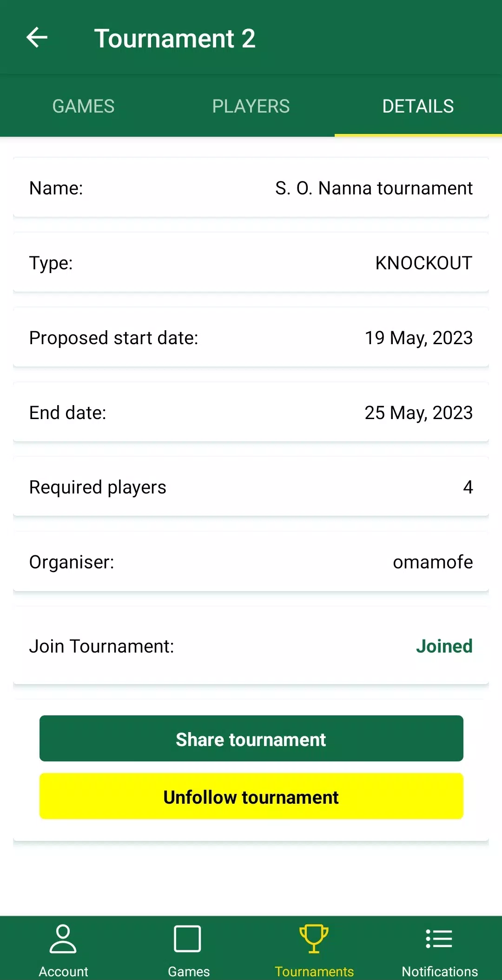This screenshot has width=502, height=980.
Task: Tap the Required players row
Action: [x=251, y=487]
